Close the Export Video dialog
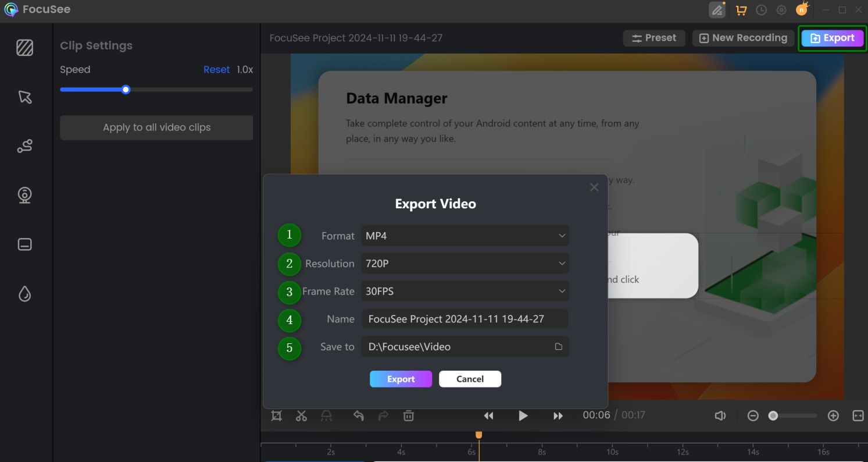Image resolution: width=868 pixels, height=462 pixels. click(x=594, y=187)
